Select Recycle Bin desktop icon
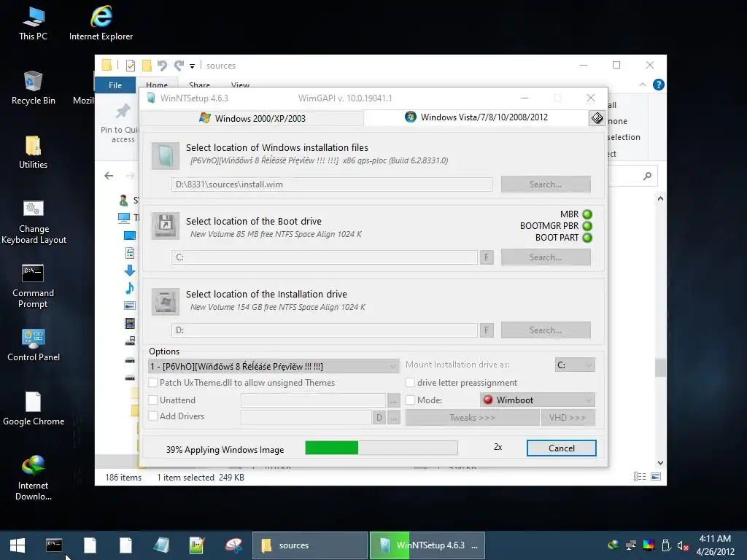Image resolution: width=747 pixels, height=560 pixels. coord(34,87)
